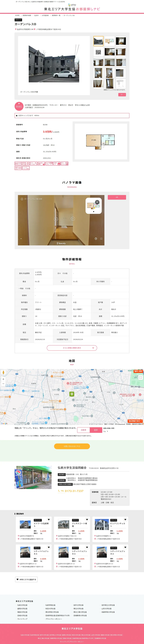Open サイトマップ footer link
This screenshot has width=144, height=644.
(x=22, y=619)
